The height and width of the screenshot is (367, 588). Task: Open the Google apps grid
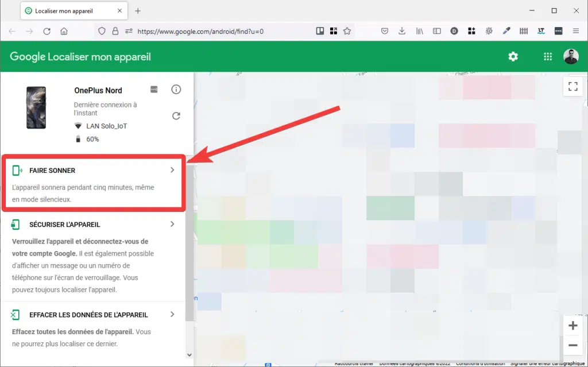click(548, 57)
